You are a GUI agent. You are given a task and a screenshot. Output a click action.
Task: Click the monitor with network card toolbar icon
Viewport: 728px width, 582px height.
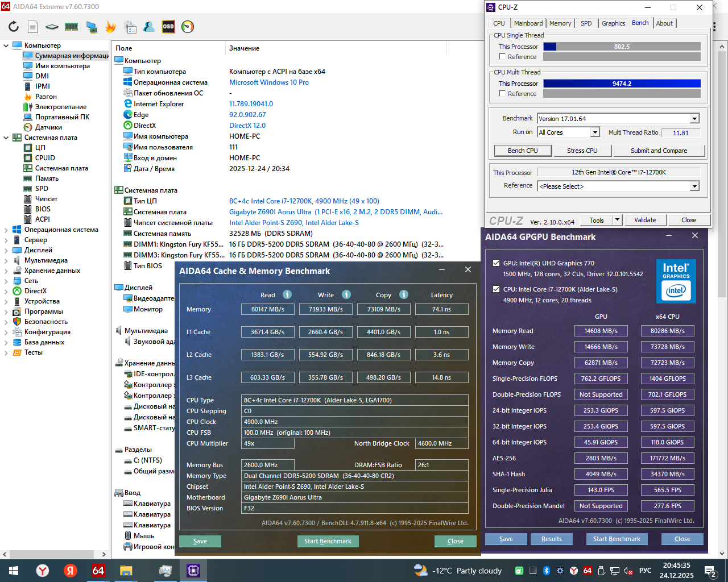[x=91, y=27]
